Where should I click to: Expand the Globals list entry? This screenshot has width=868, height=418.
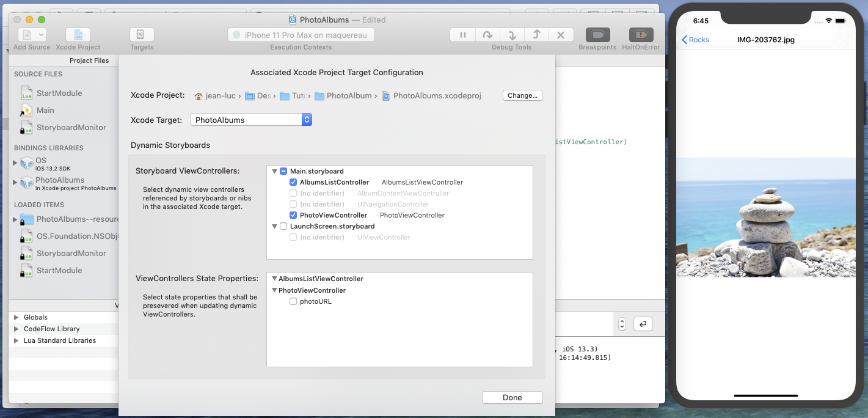click(x=16, y=317)
